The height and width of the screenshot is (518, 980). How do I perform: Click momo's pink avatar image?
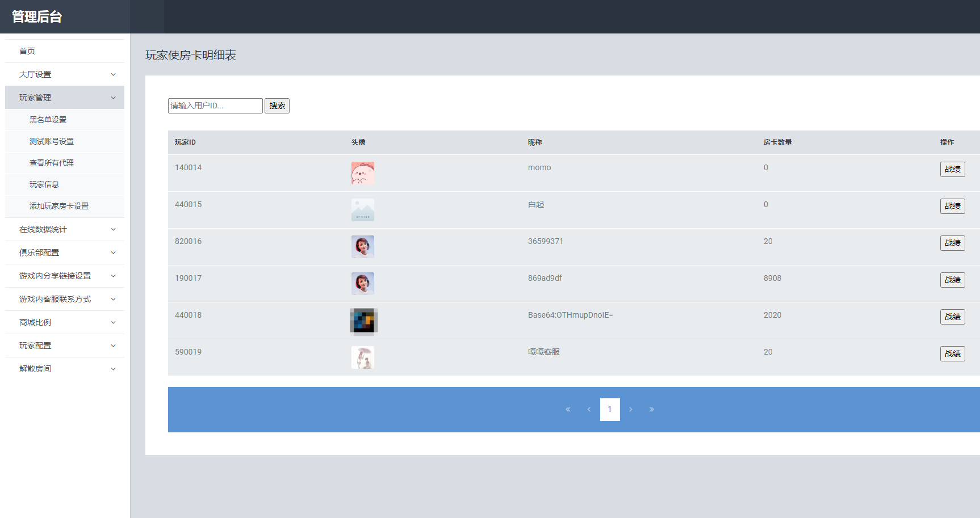(362, 173)
